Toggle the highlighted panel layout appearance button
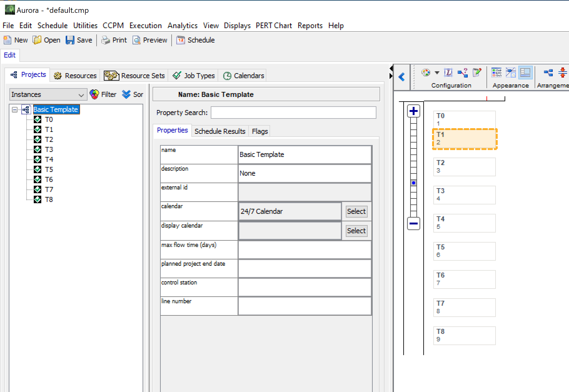This screenshot has width=569, height=392. (x=525, y=73)
